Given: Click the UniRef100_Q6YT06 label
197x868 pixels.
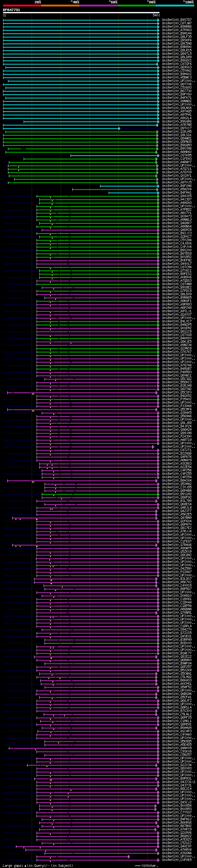Looking at the screenshot, I should [176, 84].
